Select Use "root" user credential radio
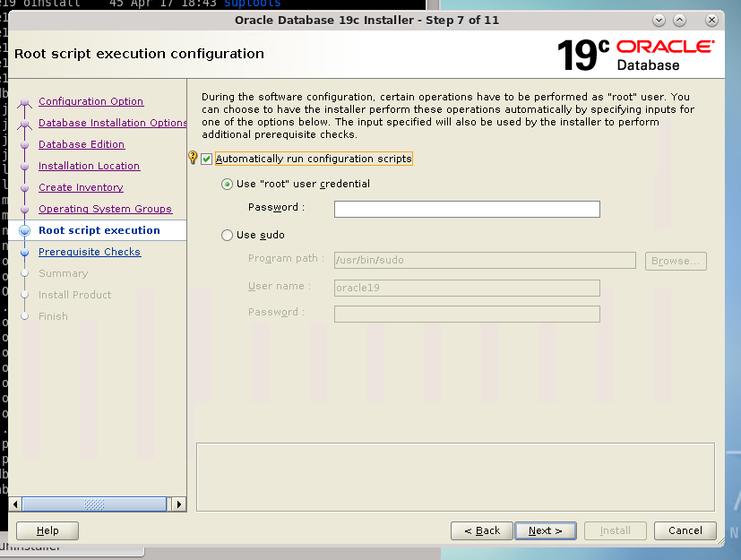Image resolution: width=741 pixels, height=560 pixels. [x=227, y=184]
